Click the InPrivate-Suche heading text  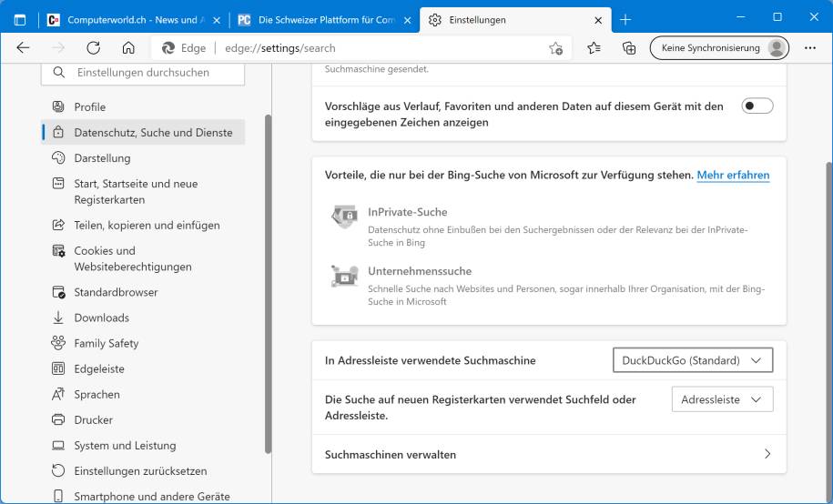408,212
